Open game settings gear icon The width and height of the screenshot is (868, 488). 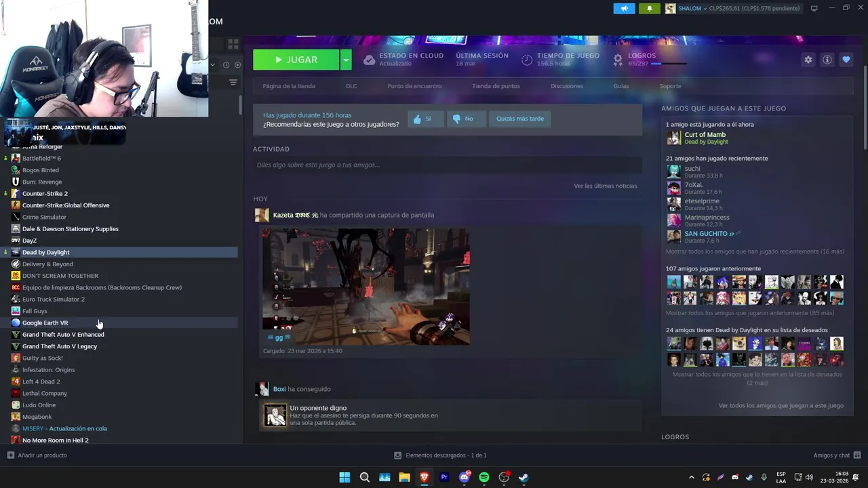coord(808,60)
